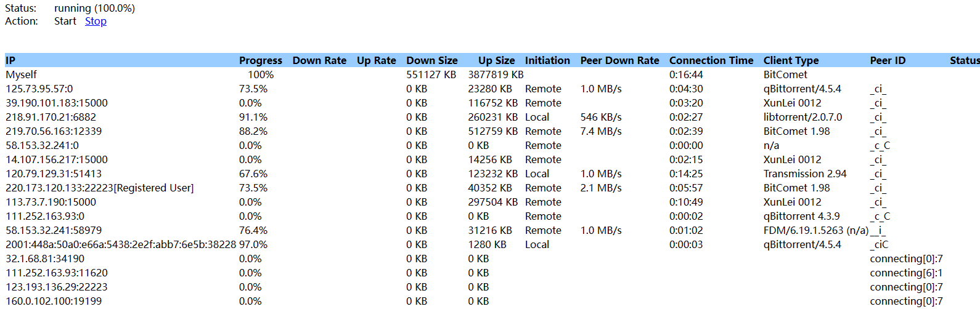This screenshot has height=309, width=980.
Task: Select peer 120.79.129.31:51413
Action: tap(54, 174)
